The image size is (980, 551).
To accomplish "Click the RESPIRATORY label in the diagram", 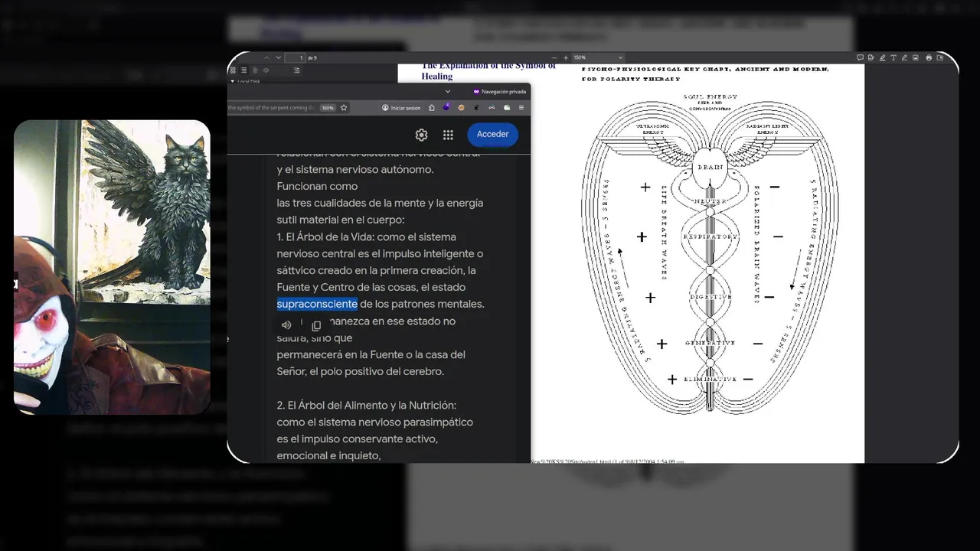I will [x=710, y=236].
